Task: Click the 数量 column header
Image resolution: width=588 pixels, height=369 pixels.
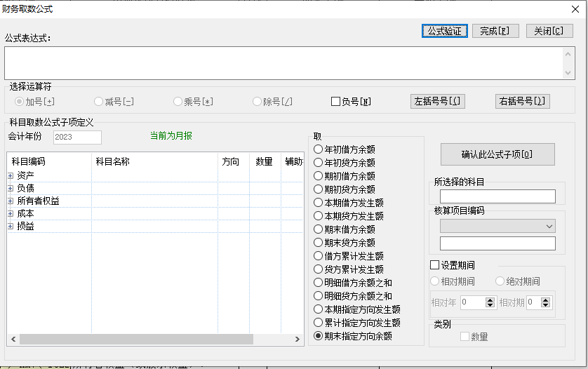Action: pyautogui.click(x=265, y=161)
